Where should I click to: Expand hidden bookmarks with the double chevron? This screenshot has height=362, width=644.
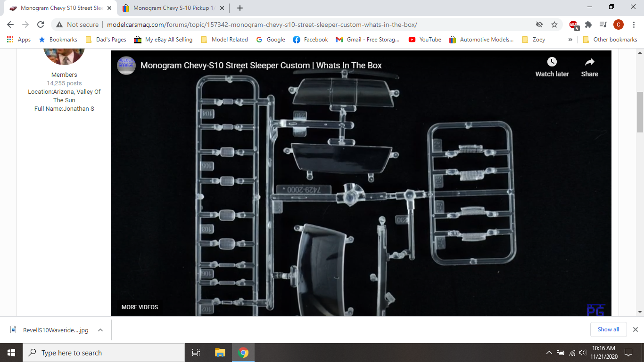570,40
